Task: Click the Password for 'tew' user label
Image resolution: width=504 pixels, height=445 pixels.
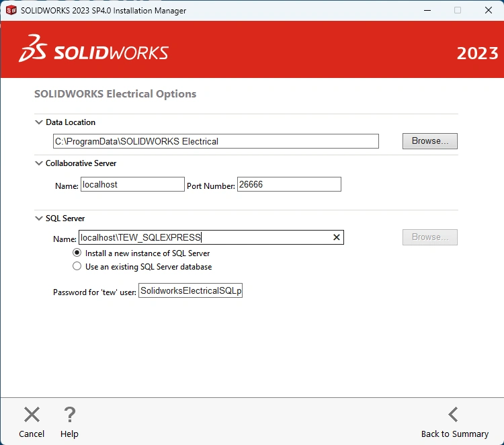Action: pyautogui.click(x=95, y=292)
